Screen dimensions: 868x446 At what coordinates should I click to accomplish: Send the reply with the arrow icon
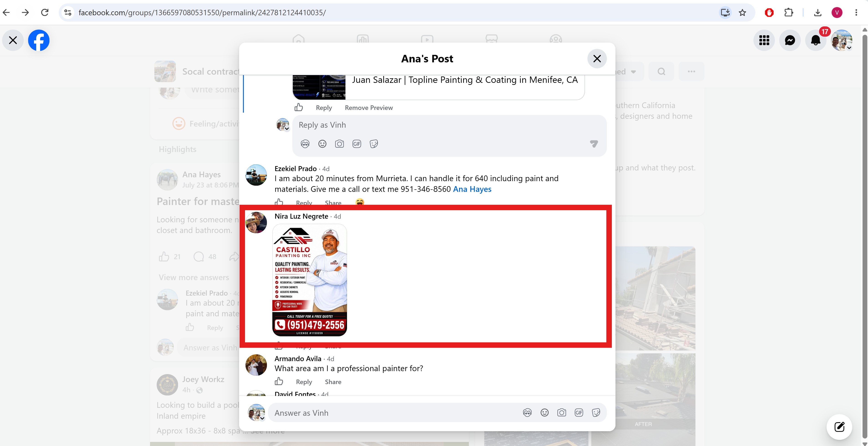pos(594,144)
